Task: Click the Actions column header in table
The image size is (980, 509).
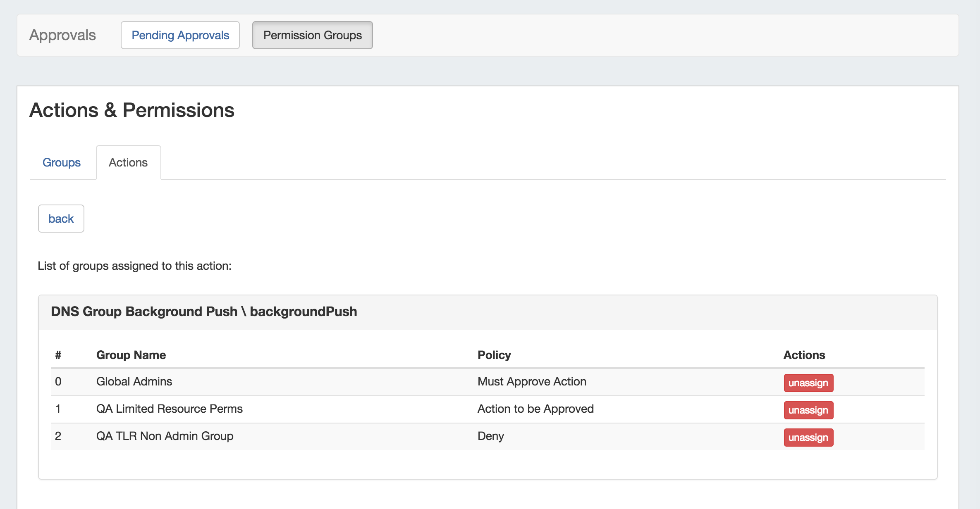Action: point(804,355)
